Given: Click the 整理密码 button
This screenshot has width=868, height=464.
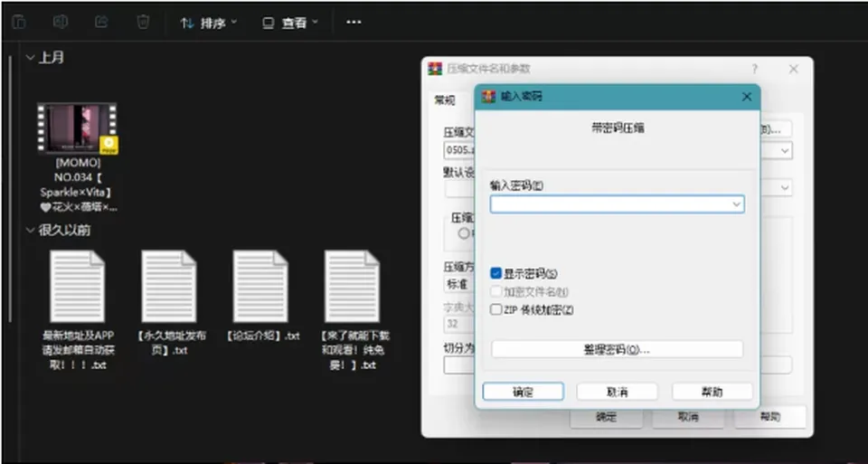Looking at the screenshot, I should pyautogui.click(x=617, y=349).
